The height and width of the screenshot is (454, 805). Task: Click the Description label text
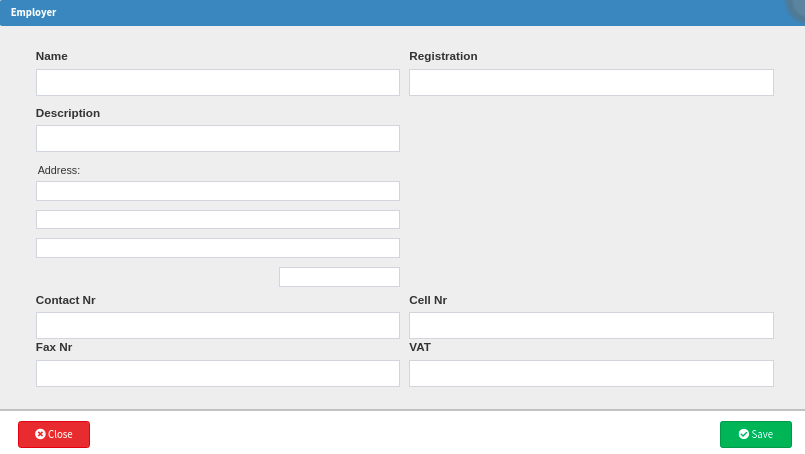(68, 113)
